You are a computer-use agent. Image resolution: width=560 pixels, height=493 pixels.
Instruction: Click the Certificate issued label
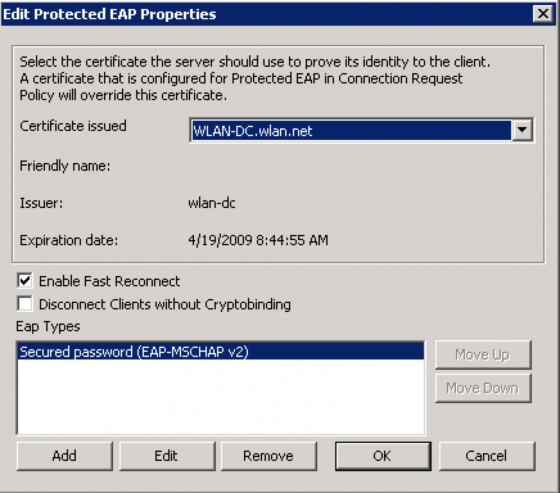coord(73,126)
